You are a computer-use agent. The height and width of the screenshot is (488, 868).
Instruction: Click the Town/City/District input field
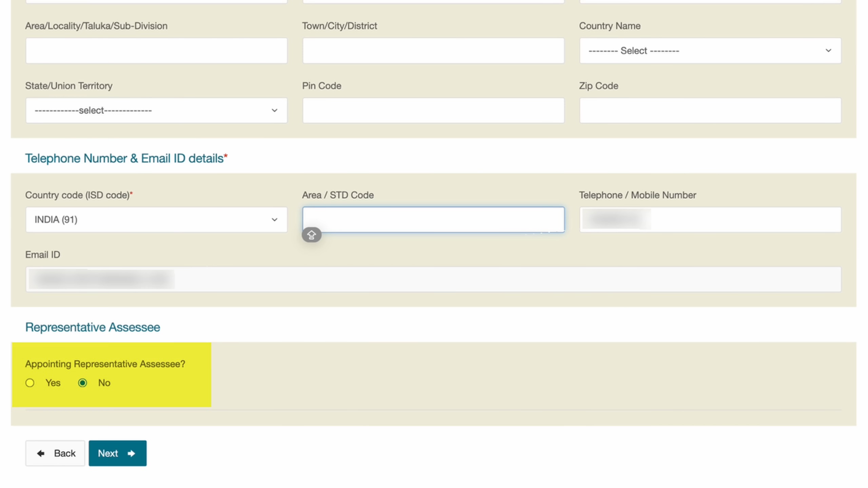(x=433, y=50)
